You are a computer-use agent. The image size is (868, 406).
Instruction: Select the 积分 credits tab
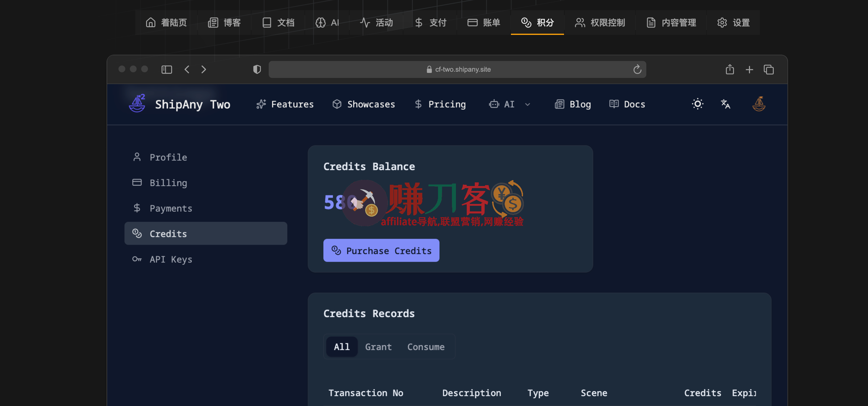pos(537,23)
